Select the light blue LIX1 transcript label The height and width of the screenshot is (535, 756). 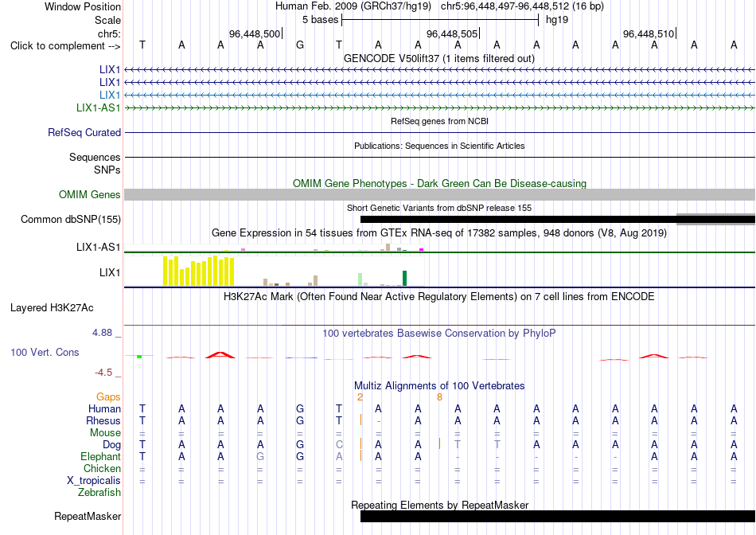pyautogui.click(x=110, y=95)
